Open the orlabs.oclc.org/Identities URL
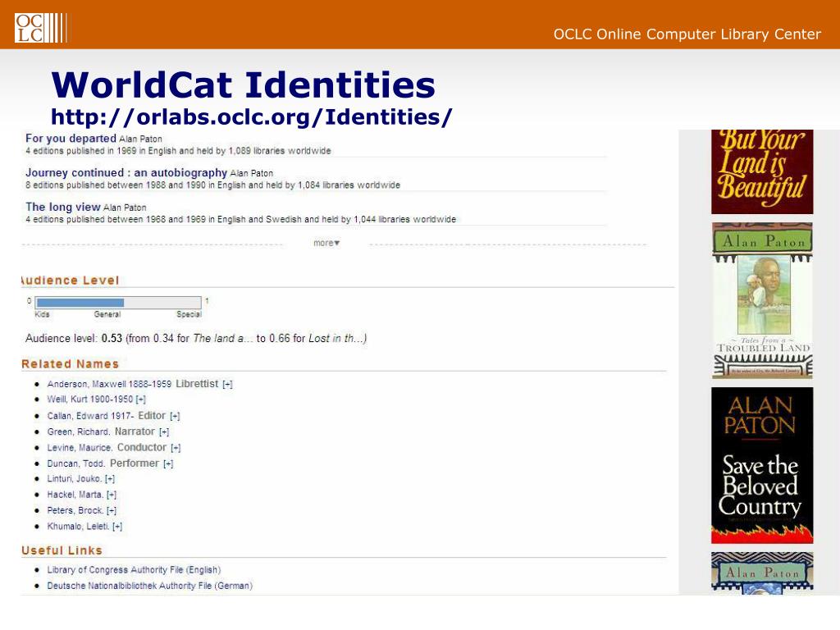Image resolution: width=840 pixels, height=630 pixels. pyautogui.click(x=251, y=116)
